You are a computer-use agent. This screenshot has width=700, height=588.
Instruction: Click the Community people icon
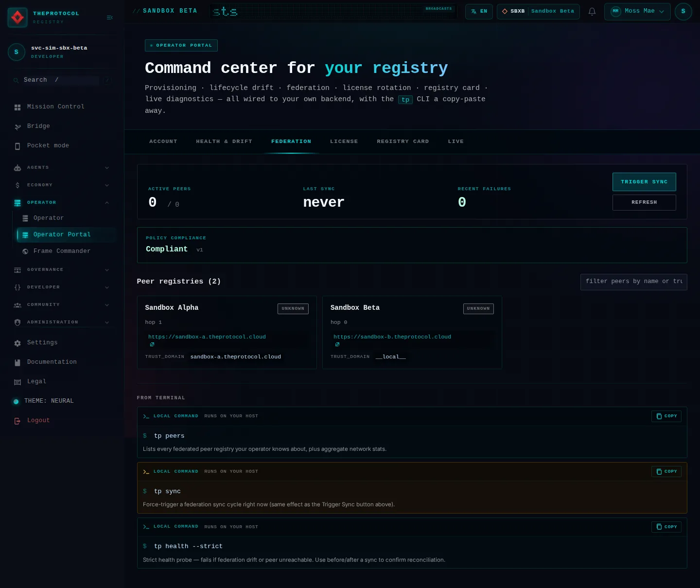[x=17, y=305]
